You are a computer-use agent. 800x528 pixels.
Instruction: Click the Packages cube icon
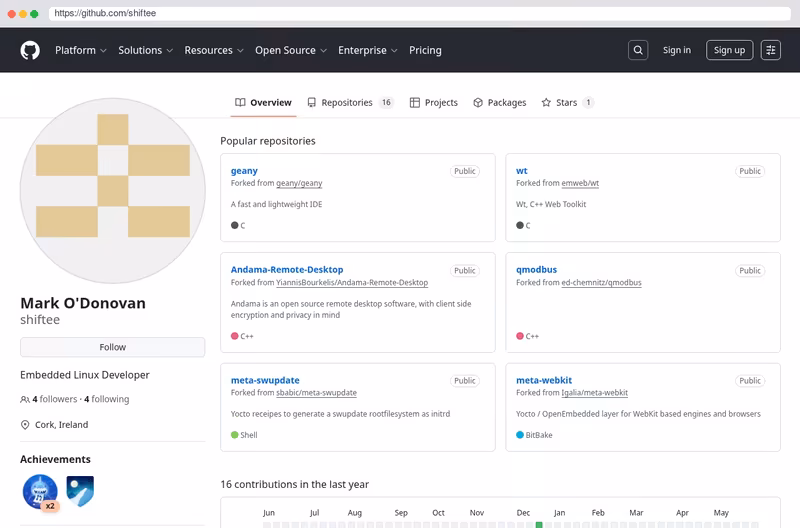478,103
